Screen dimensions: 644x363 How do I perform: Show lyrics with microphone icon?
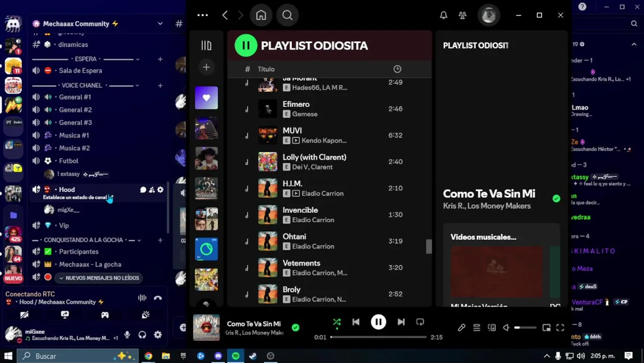(462, 328)
